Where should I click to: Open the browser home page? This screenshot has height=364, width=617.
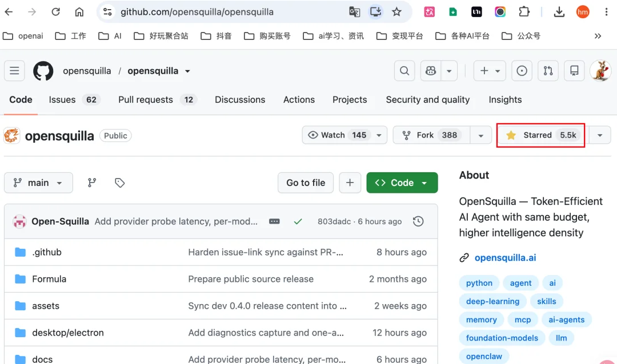79,12
